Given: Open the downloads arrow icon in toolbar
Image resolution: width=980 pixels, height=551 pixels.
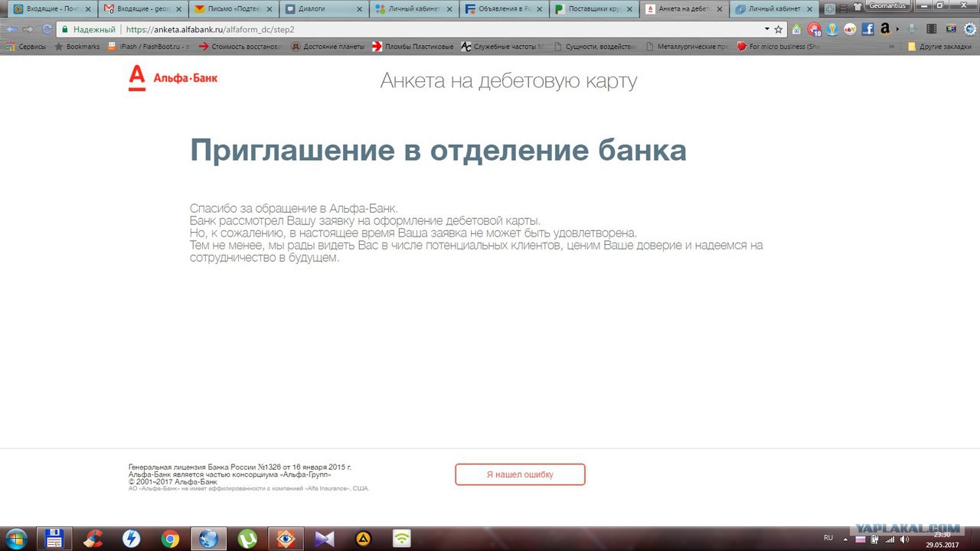Looking at the screenshot, I should pos(911,29).
